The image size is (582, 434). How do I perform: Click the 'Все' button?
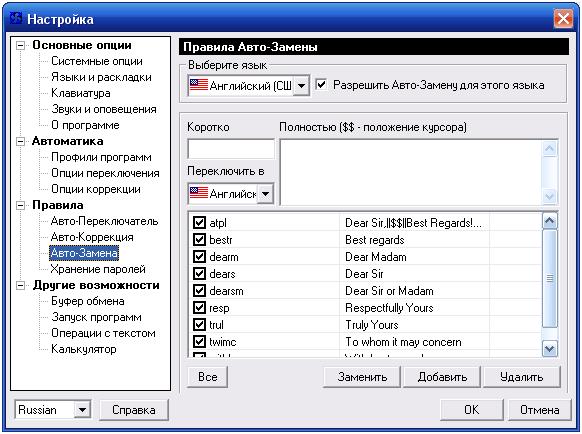(207, 377)
